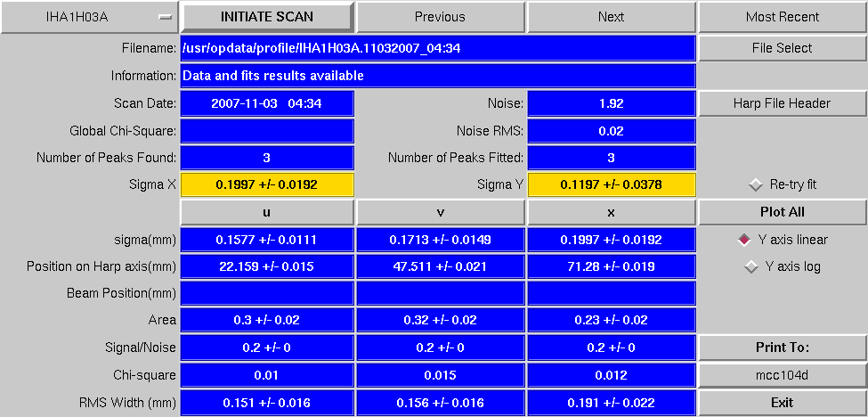868x417 pixels.
Task: Load the Next scan file
Action: (x=611, y=17)
